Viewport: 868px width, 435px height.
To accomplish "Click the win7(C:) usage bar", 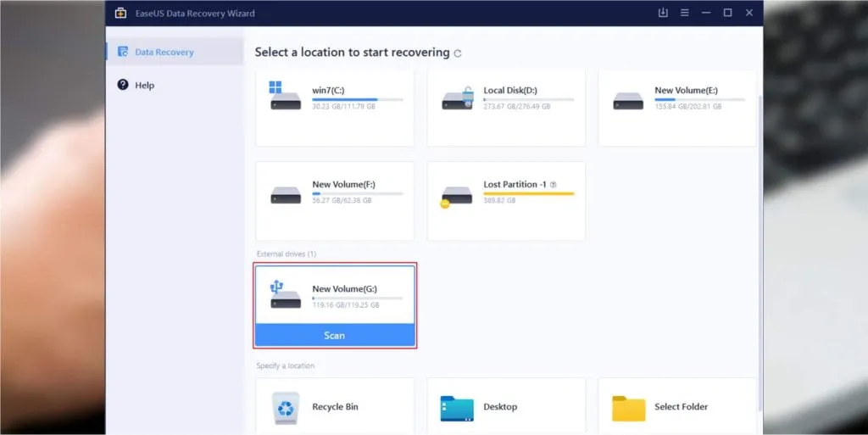I will coord(358,99).
